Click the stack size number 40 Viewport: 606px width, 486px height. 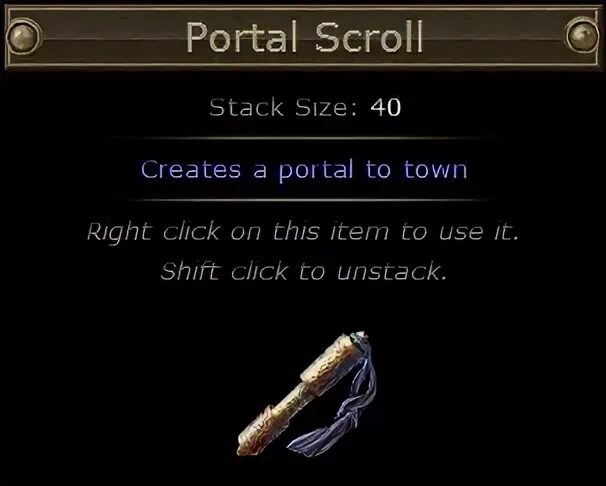[x=385, y=107]
